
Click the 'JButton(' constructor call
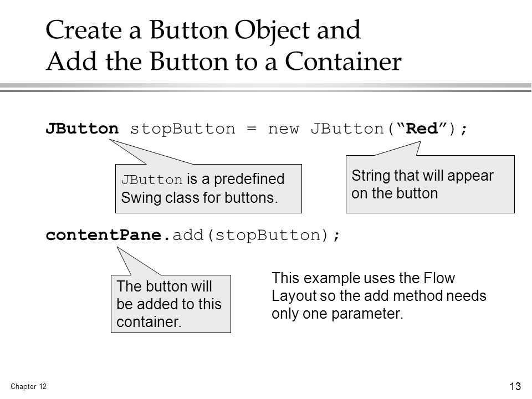pos(352,129)
